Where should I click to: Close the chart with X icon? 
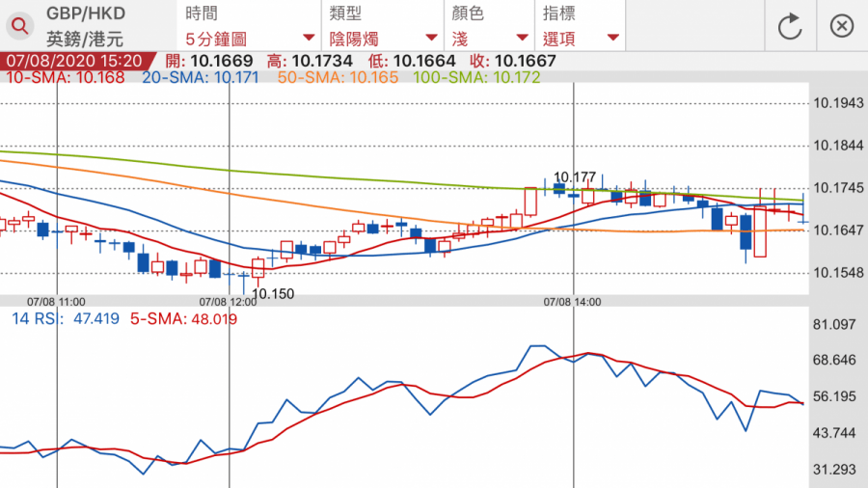842,26
